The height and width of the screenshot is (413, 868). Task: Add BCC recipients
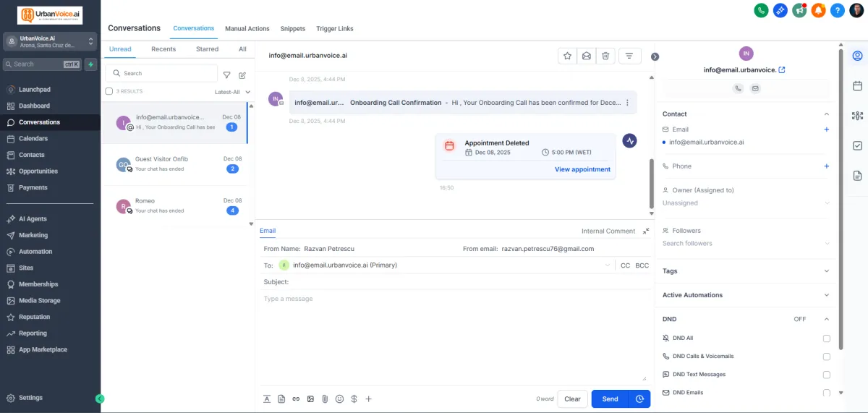point(642,265)
